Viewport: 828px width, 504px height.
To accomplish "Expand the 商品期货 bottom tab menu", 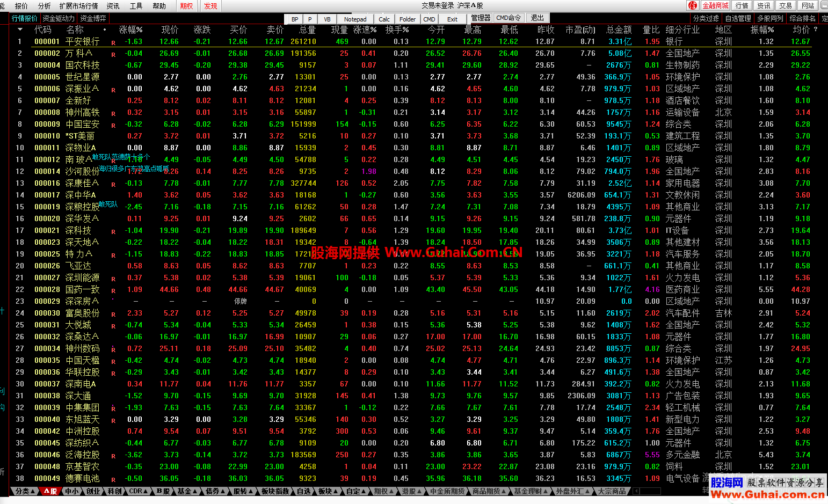I will coord(489,491).
